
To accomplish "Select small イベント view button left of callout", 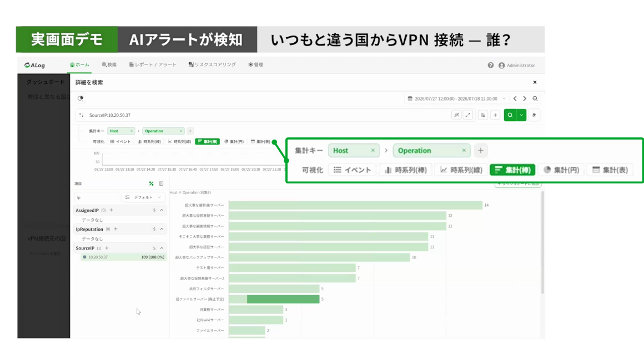I will [120, 141].
